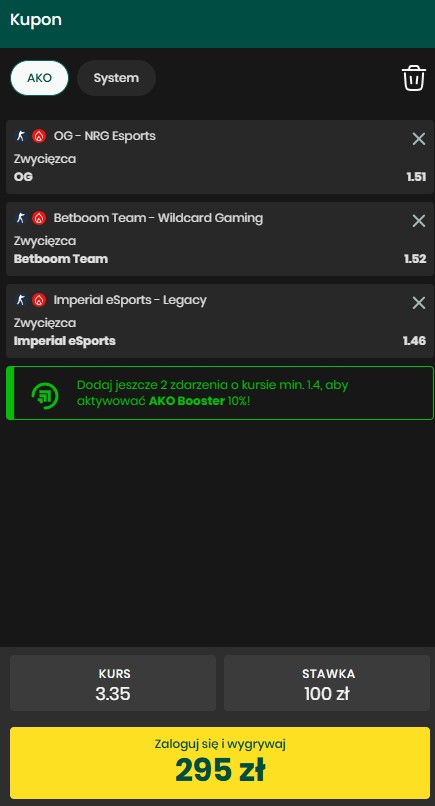Click red flame icon on OG match
Screen dimensions: 435x806
(39, 136)
